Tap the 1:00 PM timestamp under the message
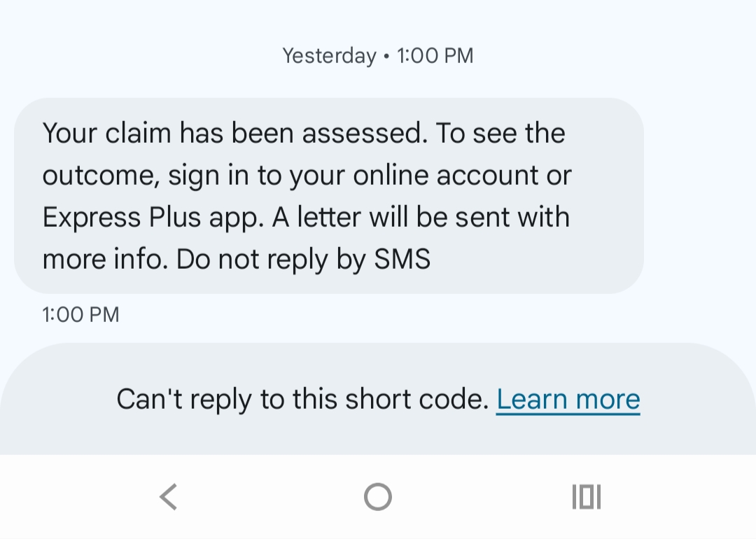 pyautogui.click(x=80, y=314)
